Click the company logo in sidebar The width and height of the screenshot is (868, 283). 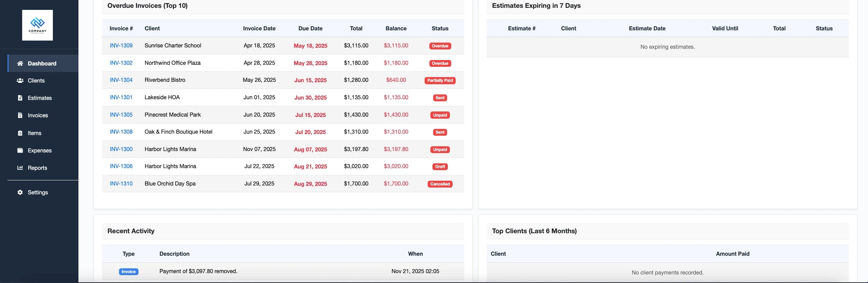(38, 25)
